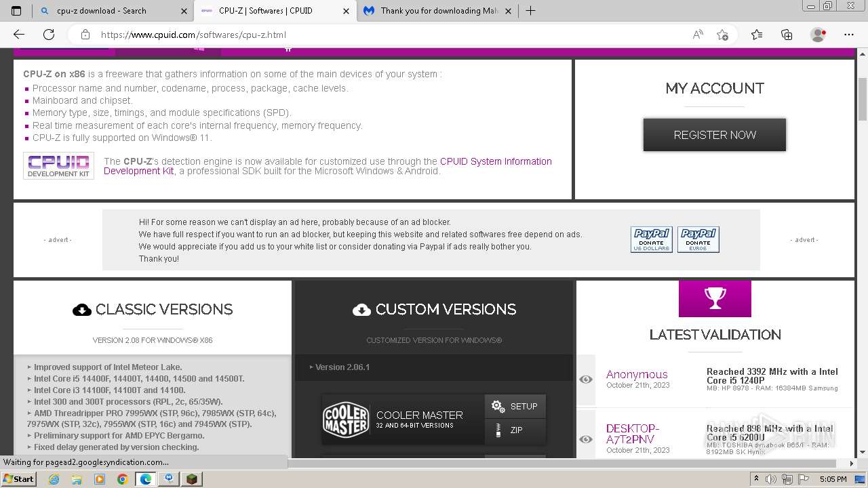Open the volume tray icon

tap(770, 479)
